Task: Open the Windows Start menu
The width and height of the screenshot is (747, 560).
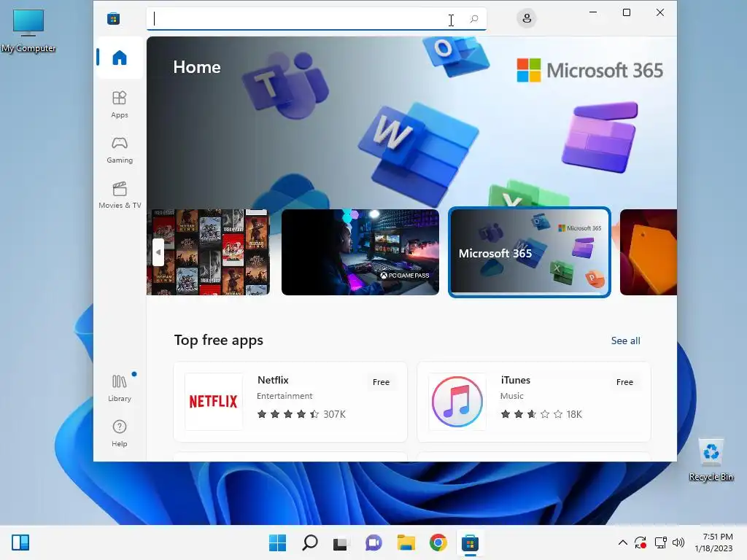Action: [x=278, y=542]
